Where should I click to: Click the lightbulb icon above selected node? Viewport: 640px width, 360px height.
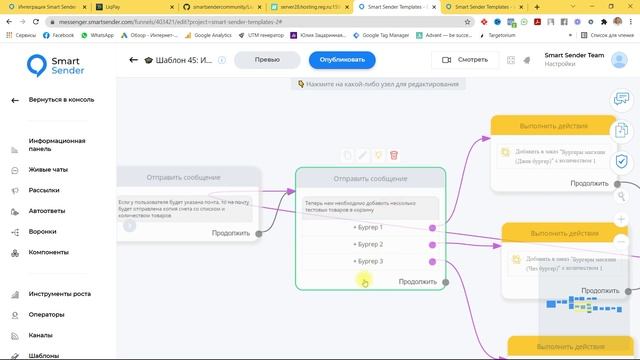(x=378, y=155)
